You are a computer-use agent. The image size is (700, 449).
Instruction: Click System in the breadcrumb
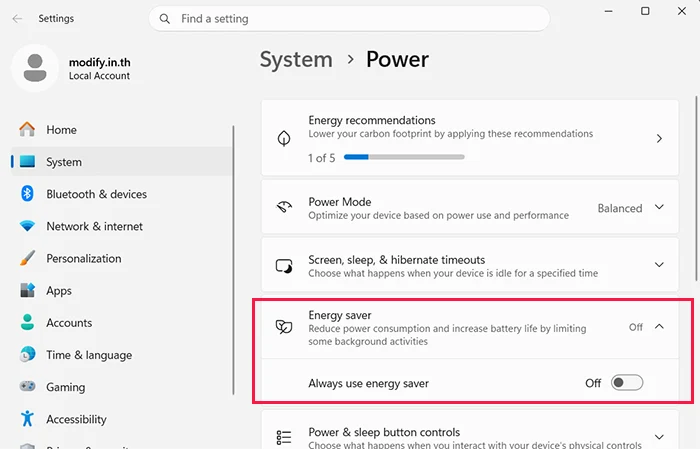click(296, 59)
